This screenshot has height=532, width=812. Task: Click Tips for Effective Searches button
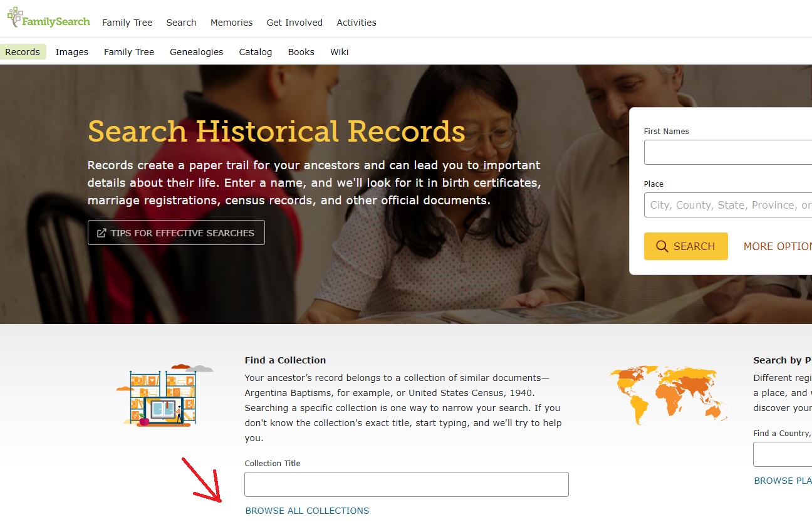click(x=176, y=232)
